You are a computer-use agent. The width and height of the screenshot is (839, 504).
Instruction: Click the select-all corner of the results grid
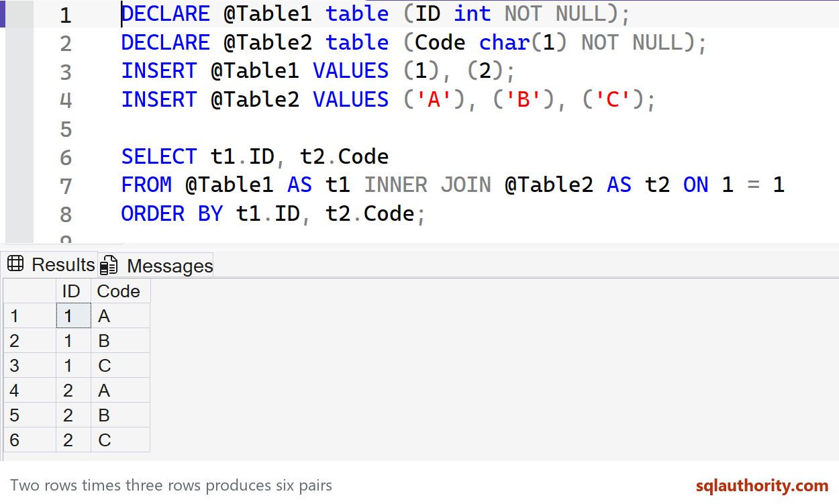pos(30,291)
